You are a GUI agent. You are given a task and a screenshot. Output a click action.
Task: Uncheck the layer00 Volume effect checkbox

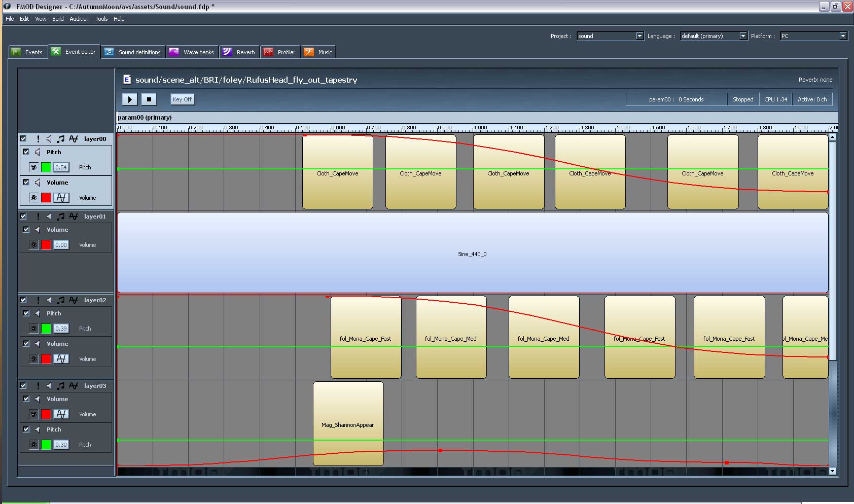coord(26,182)
